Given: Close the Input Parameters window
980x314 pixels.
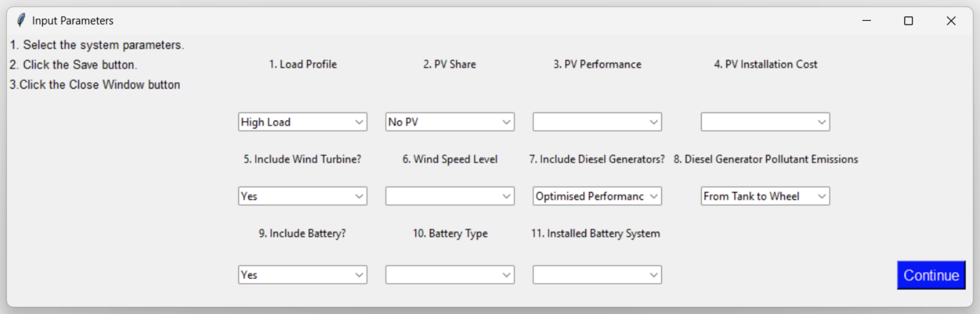Looking at the screenshot, I should 951,21.
